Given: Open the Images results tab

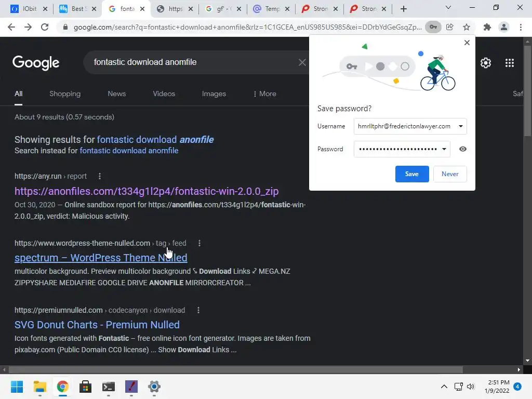Looking at the screenshot, I should pyautogui.click(x=214, y=94).
